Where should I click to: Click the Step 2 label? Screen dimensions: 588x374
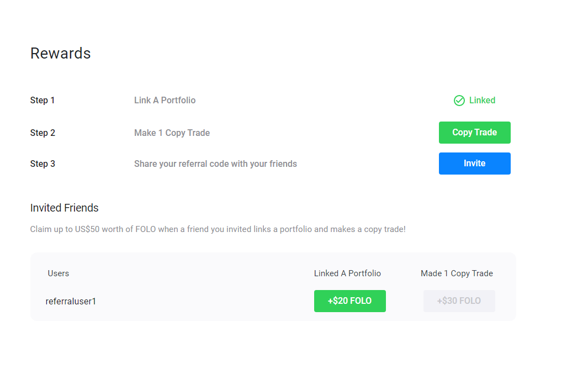pos(43,133)
